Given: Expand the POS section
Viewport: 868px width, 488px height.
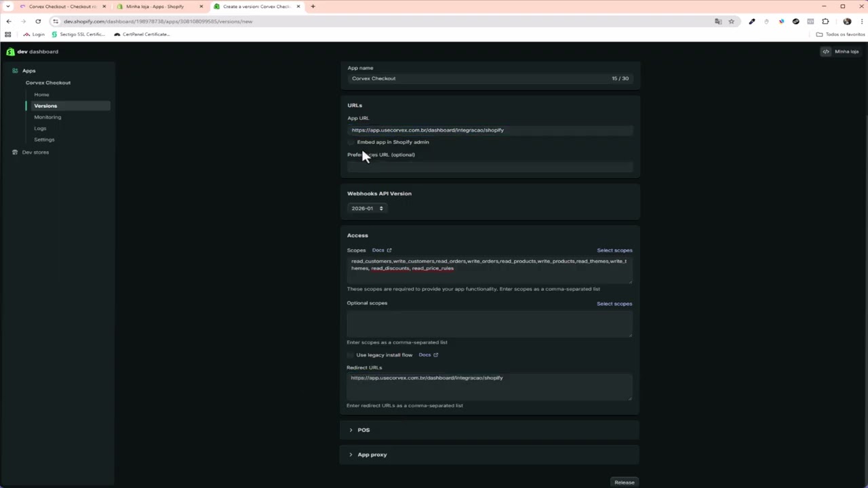Looking at the screenshot, I should pos(490,430).
